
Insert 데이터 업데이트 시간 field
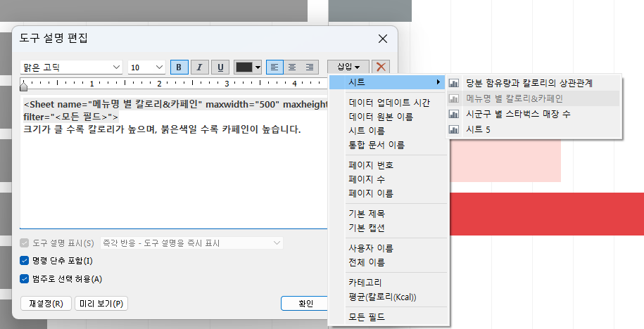389,103
